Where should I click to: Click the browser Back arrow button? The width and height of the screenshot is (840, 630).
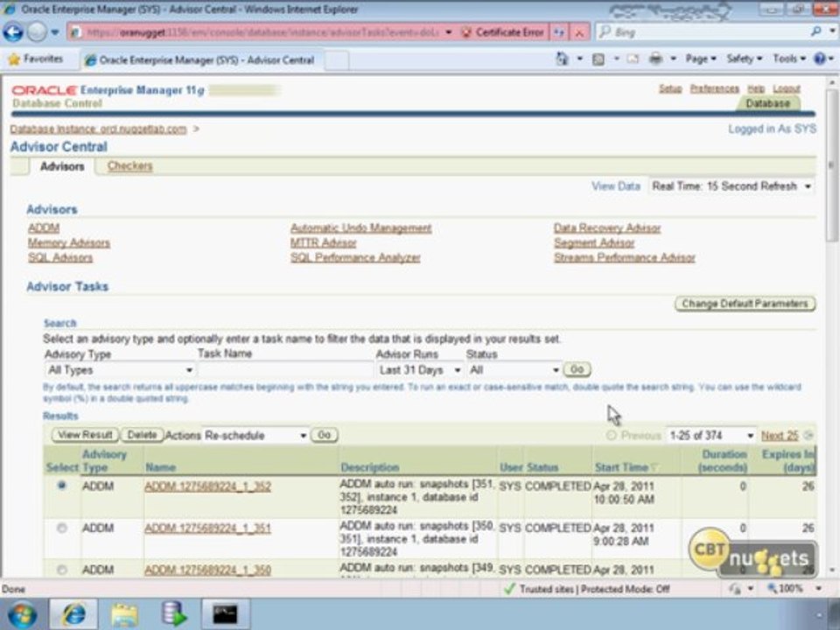coord(13,32)
